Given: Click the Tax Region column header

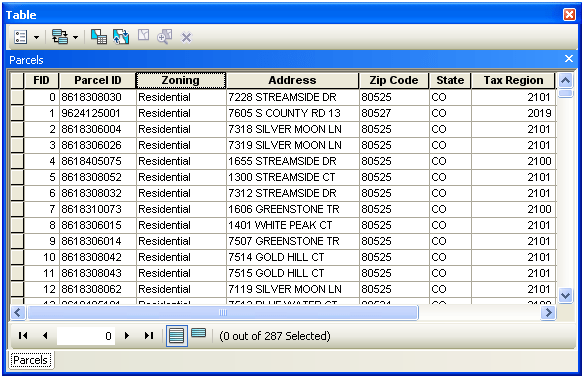Looking at the screenshot, I should point(513,80).
